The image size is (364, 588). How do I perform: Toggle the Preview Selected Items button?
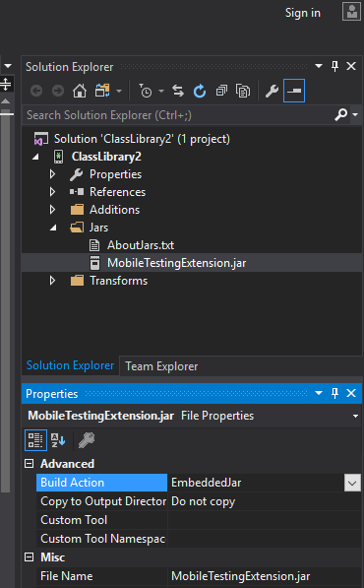[x=294, y=91]
